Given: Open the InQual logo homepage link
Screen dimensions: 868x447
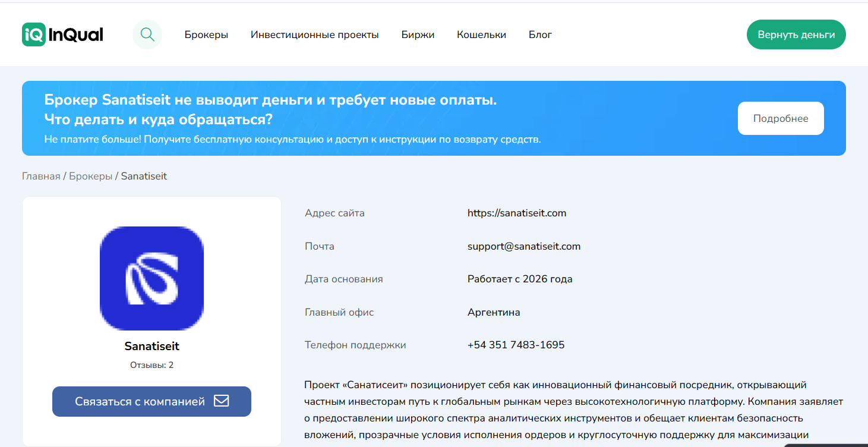Looking at the screenshot, I should [62, 34].
